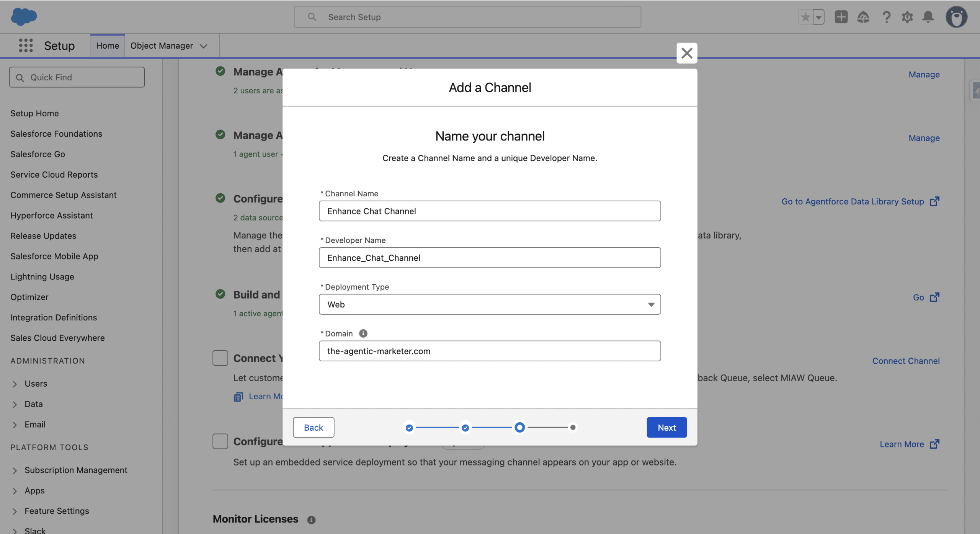Click the favorites star icon
The image size is (980, 534).
[805, 17]
